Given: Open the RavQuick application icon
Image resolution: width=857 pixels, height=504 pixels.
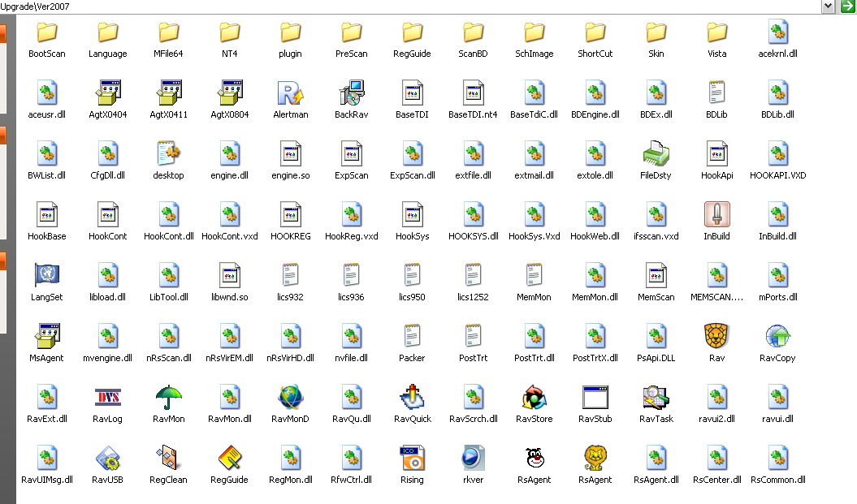Looking at the screenshot, I should click(x=412, y=397).
